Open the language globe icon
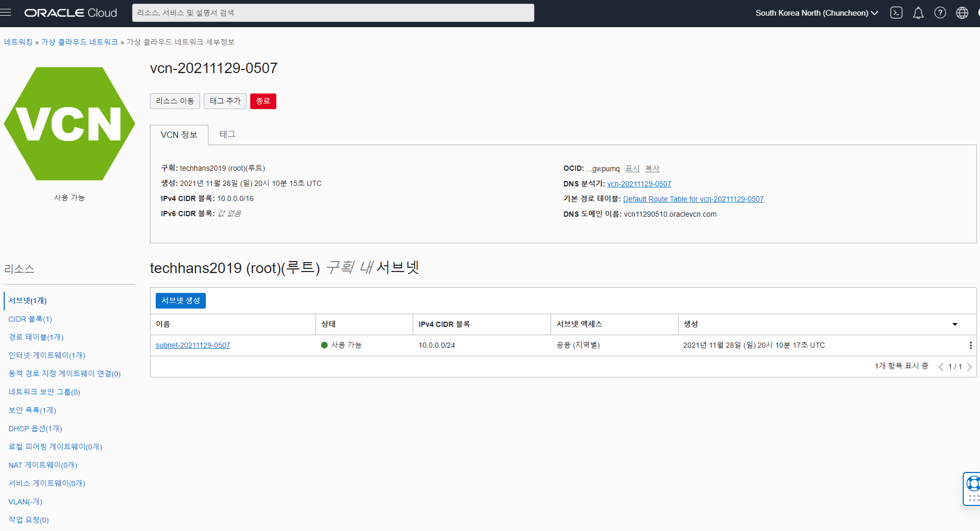The image size is (980, 531). point(962,13)
